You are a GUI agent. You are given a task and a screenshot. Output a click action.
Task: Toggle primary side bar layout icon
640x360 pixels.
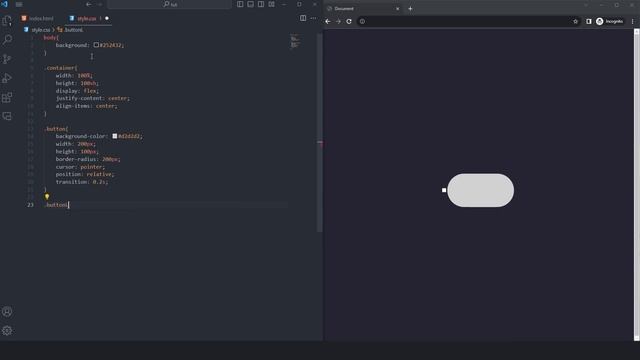240,4
